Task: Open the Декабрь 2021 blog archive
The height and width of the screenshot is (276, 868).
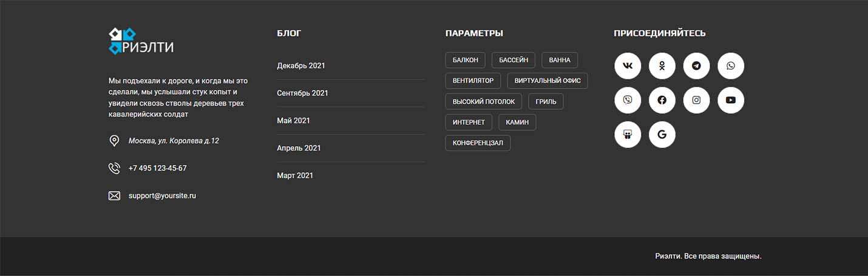Action: [301, 66]
